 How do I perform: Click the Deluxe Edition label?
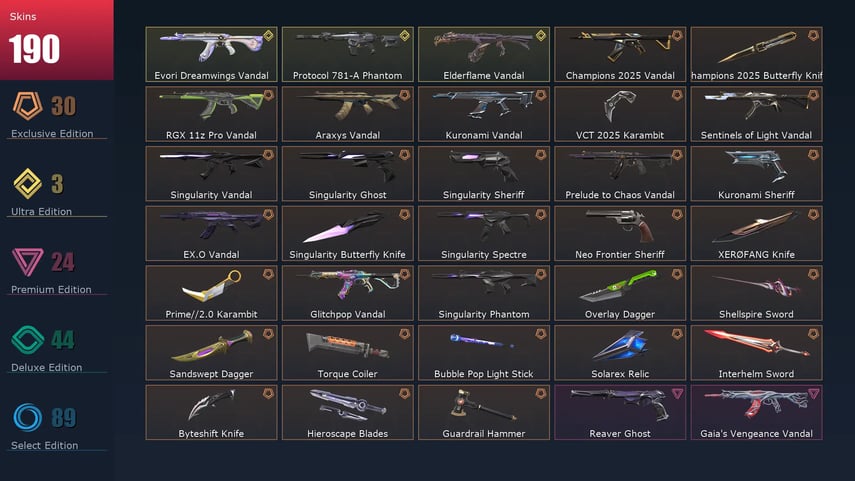click(46, 368)
